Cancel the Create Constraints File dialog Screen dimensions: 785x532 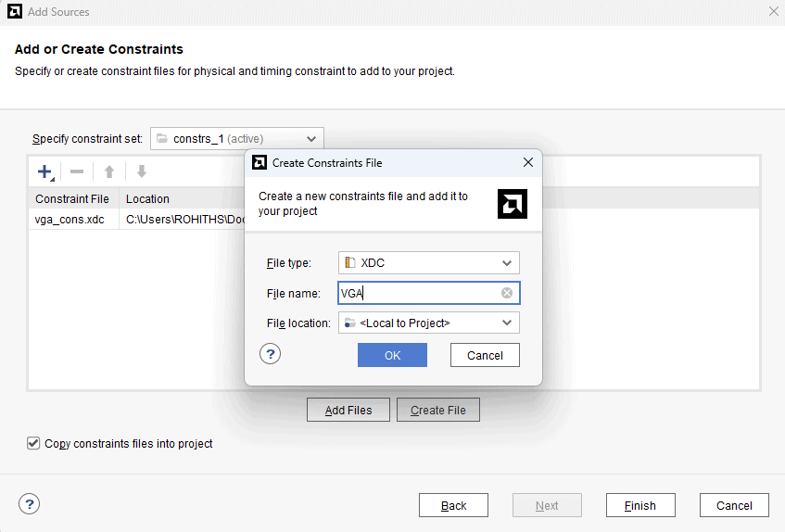tap(485, 355)
